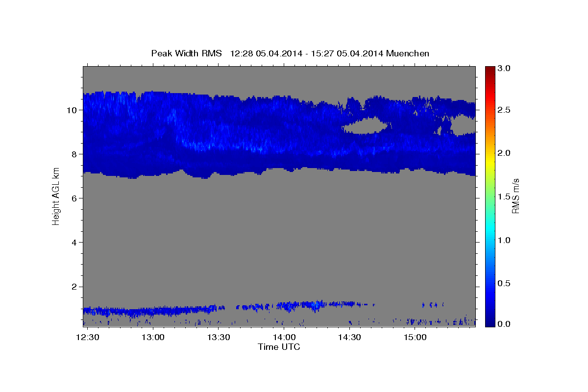588x392 pixels.
Task: Click the 15:00 time tick label
Action: pos(415,338)
